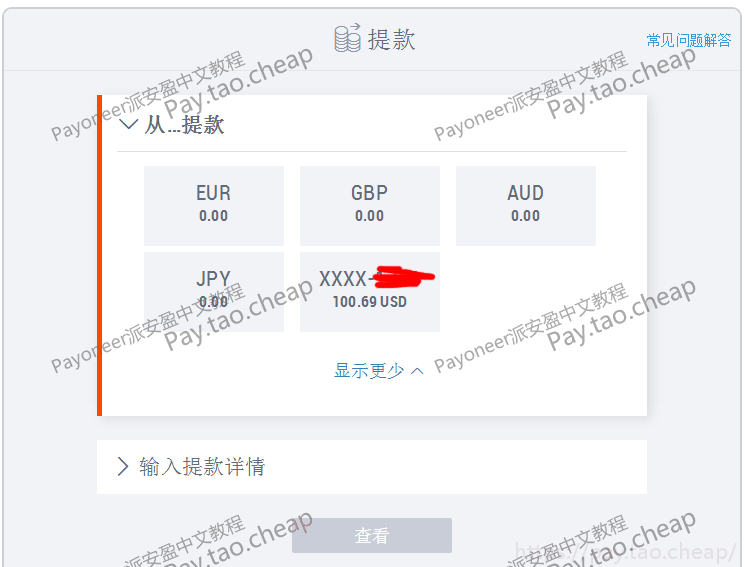This screenshot has height=567, width=745.
Task: Click the 100.69 USD amount text
Action: pyautogui.click(x=370, y=302)
